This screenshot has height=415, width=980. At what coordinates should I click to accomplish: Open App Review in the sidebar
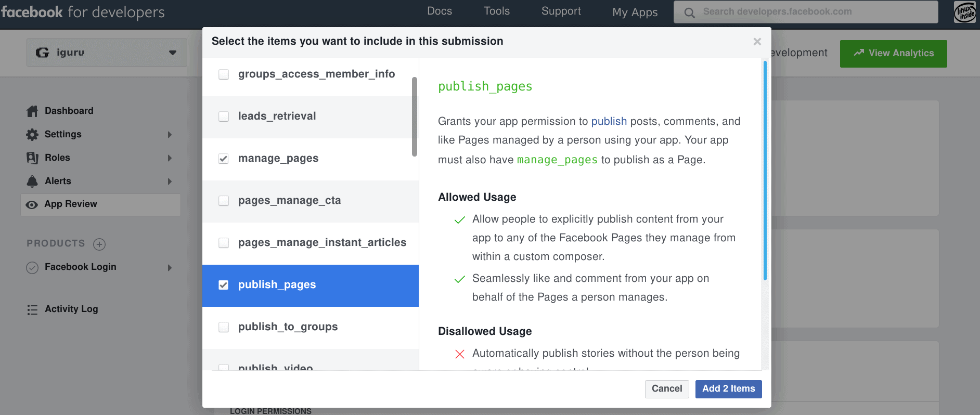[x=100, y=204]
